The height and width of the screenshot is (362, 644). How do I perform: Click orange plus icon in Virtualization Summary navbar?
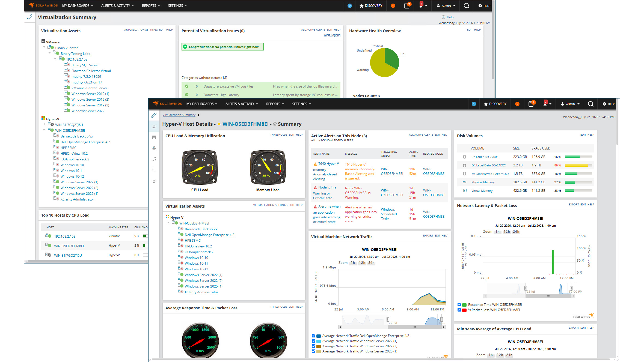[393, 6]
